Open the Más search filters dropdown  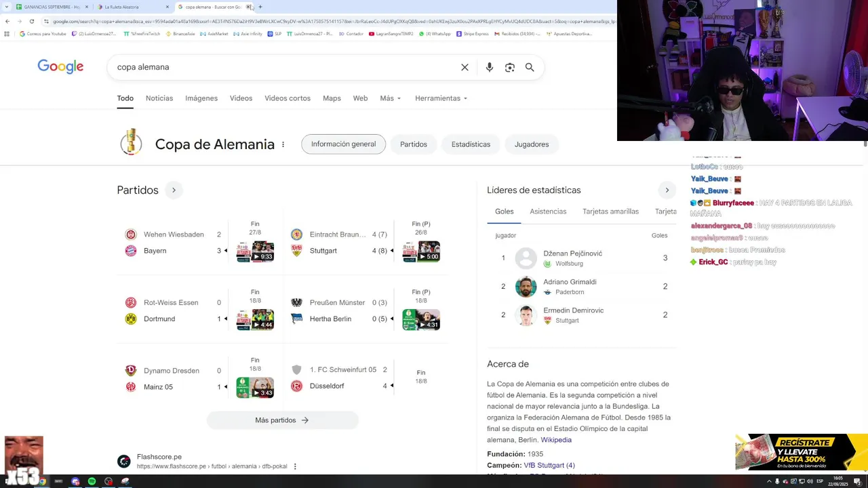click(x=391, y=98)
